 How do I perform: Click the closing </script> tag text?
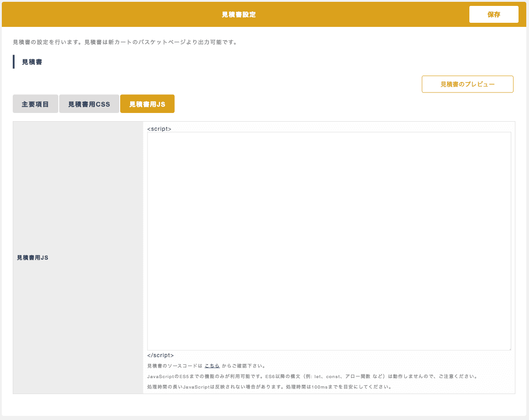[160, 355]
